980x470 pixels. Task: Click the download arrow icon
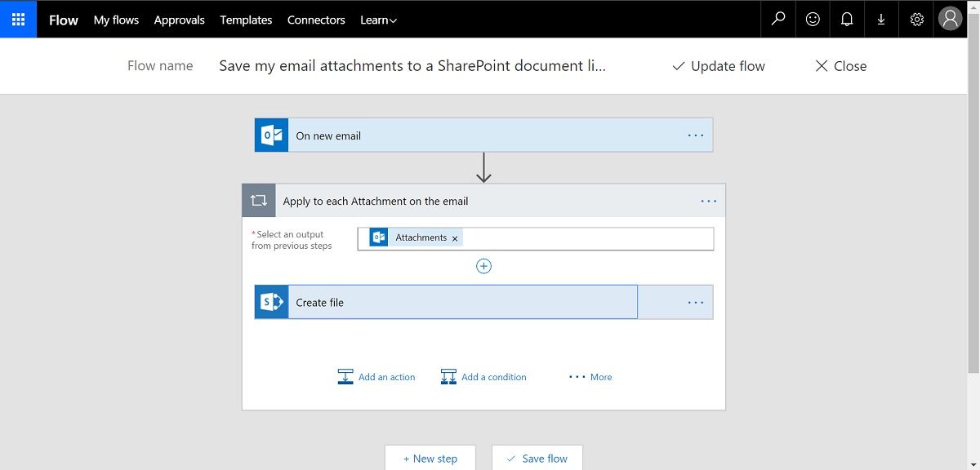(x=881, y=19)
